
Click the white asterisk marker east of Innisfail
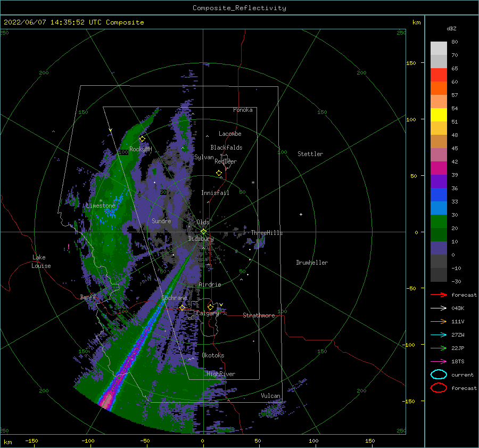pos(253,183)
